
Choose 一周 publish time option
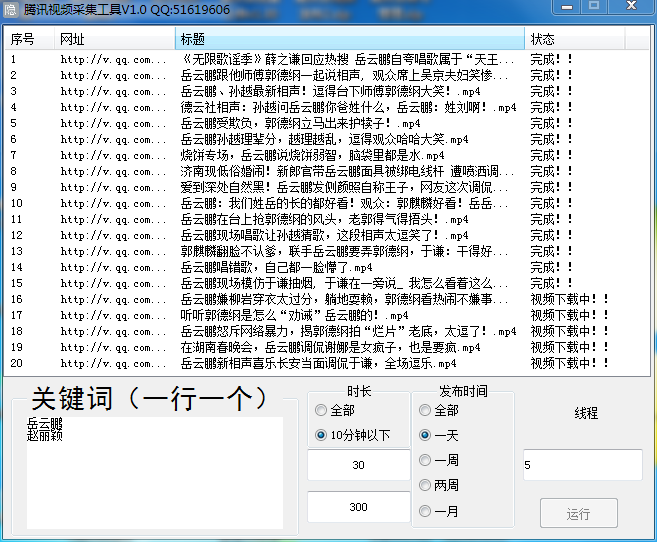tap(439, 460)
